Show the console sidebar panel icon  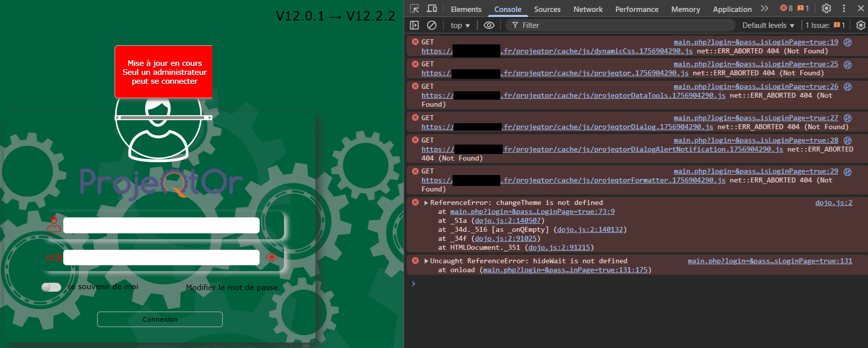pyautogui.click(x=414, y=25)
